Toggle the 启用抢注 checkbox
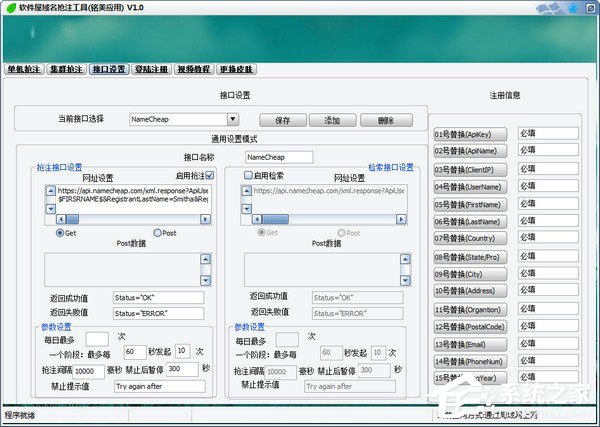 pyautogui.click(x=209, y=176)
